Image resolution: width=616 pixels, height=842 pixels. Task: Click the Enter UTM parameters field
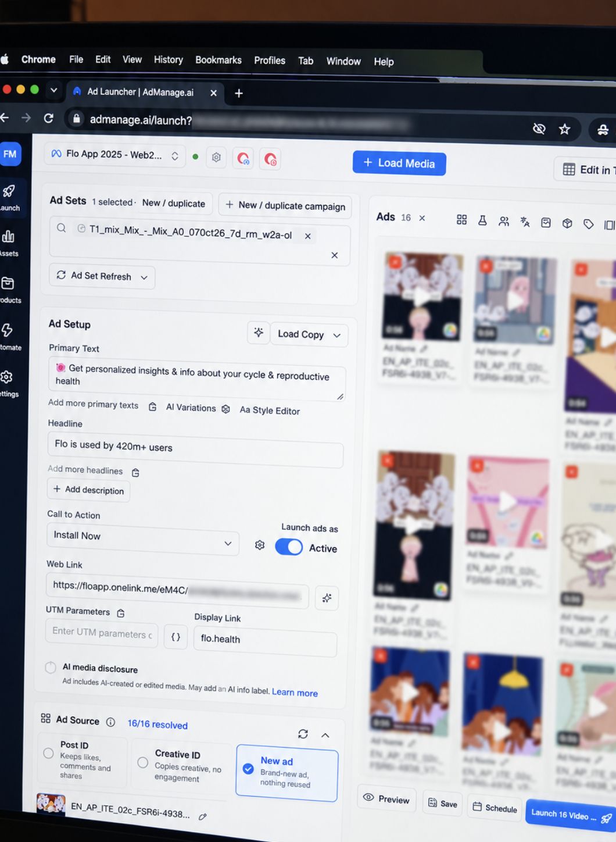point(102,633)
